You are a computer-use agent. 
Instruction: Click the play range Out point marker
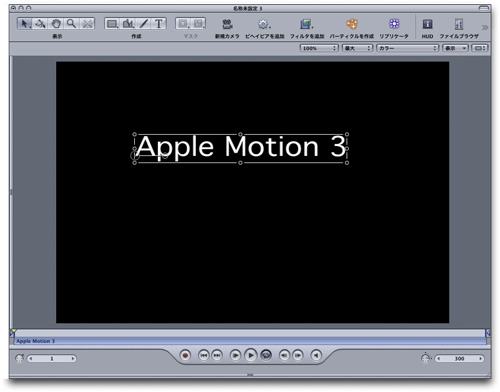488,332
